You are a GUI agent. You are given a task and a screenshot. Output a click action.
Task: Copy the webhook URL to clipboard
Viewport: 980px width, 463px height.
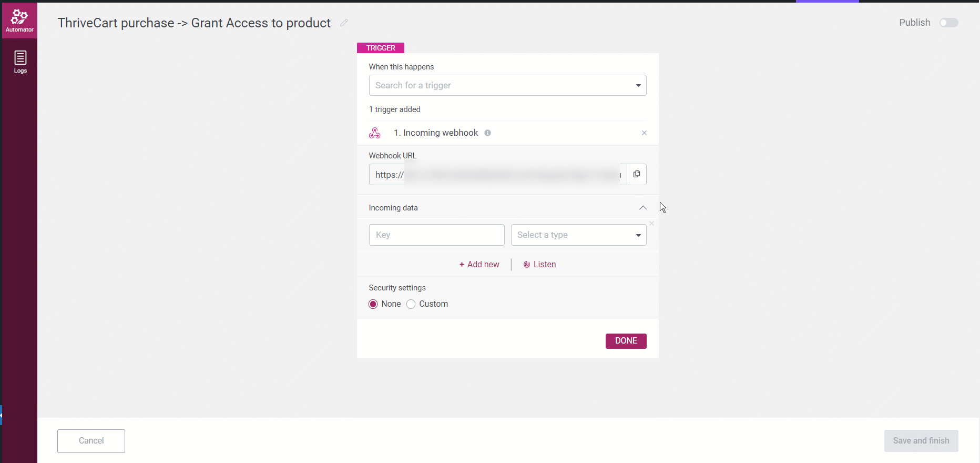pos(637,174)
